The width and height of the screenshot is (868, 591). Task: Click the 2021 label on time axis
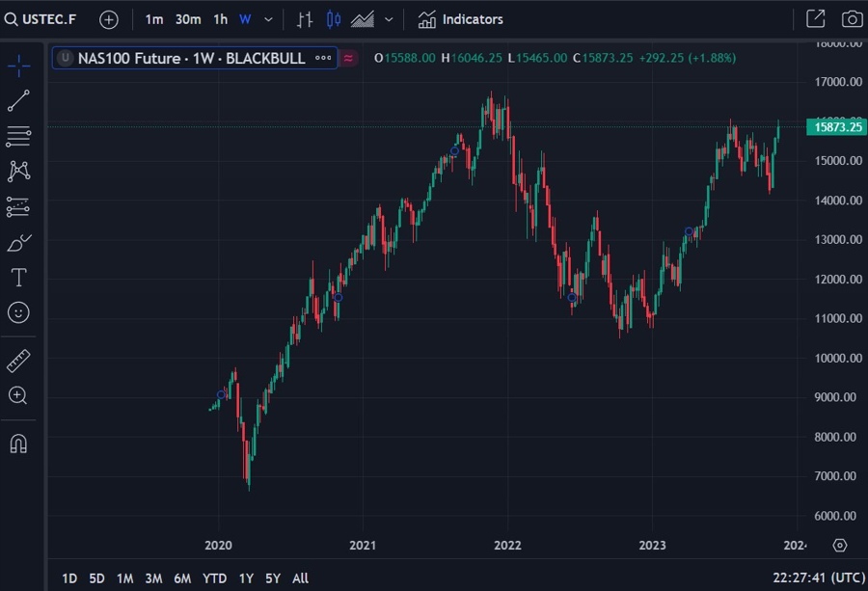[363, 545]
